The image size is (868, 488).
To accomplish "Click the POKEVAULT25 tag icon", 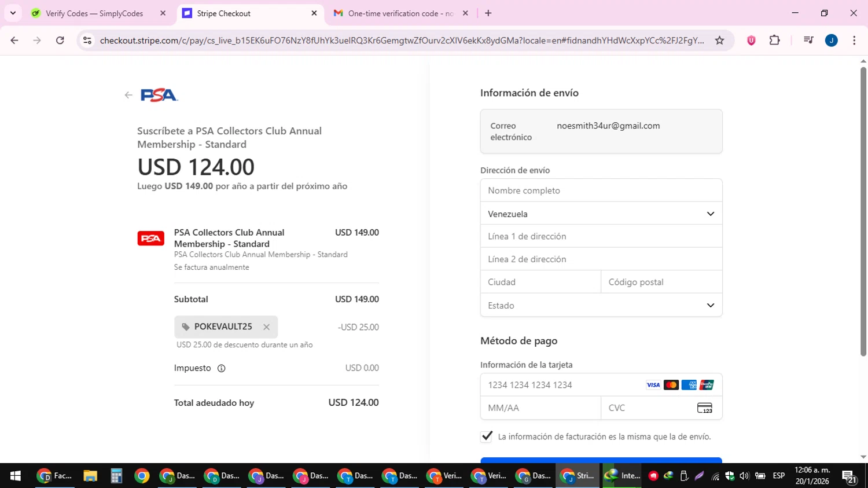I will (x=186, y=327).
